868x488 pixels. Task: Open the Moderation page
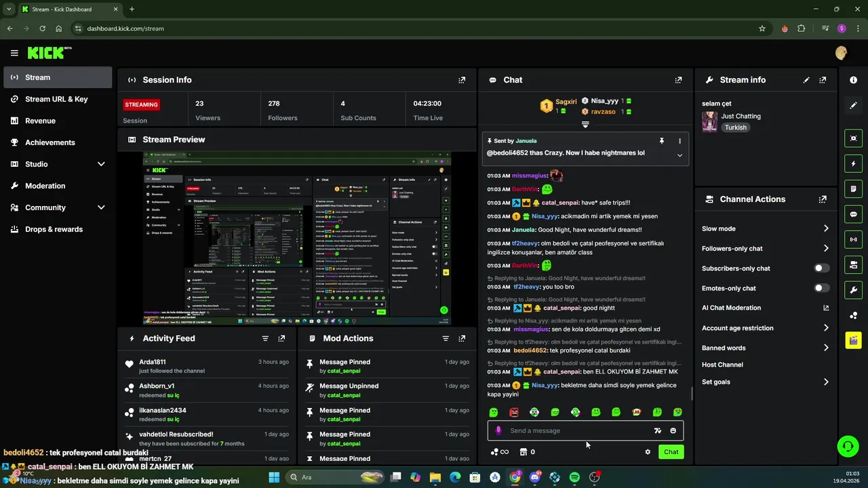(57, 186)
